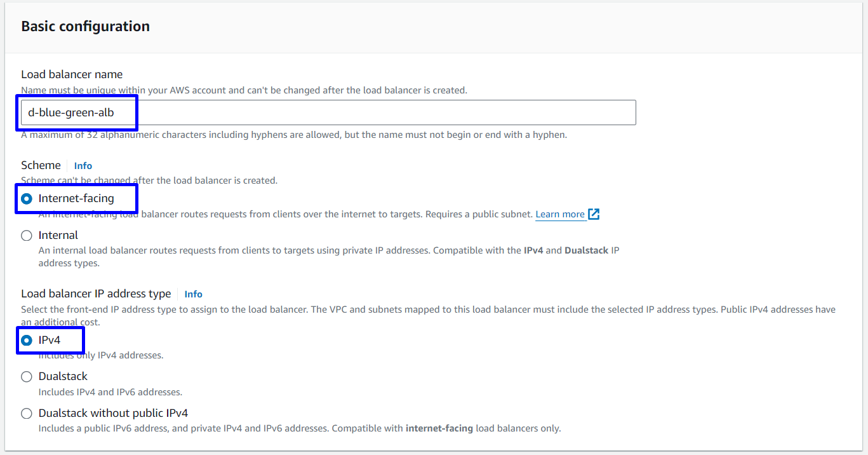
Task: Click the Load balancer name label
Action: pos(72,74)
